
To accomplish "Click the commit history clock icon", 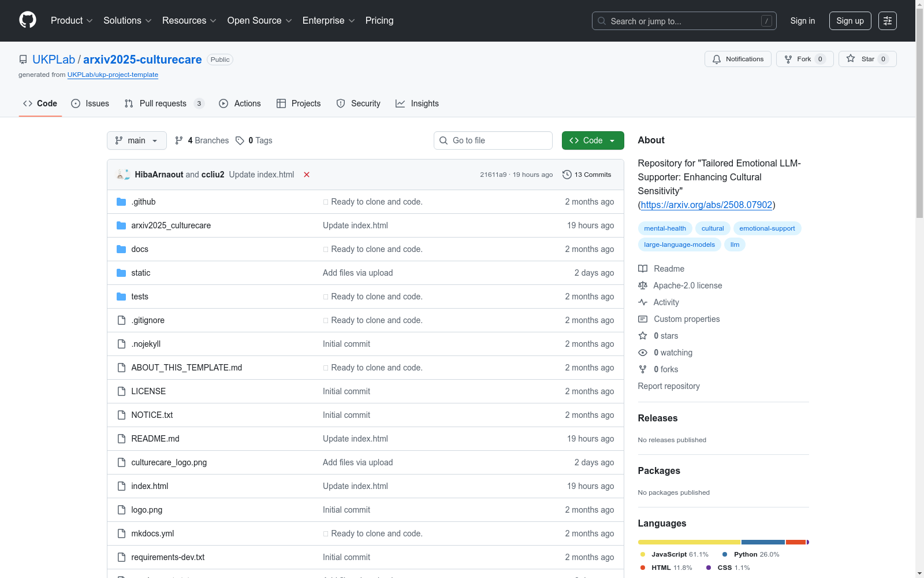I will pyautogui.click(x=567, y=175).
